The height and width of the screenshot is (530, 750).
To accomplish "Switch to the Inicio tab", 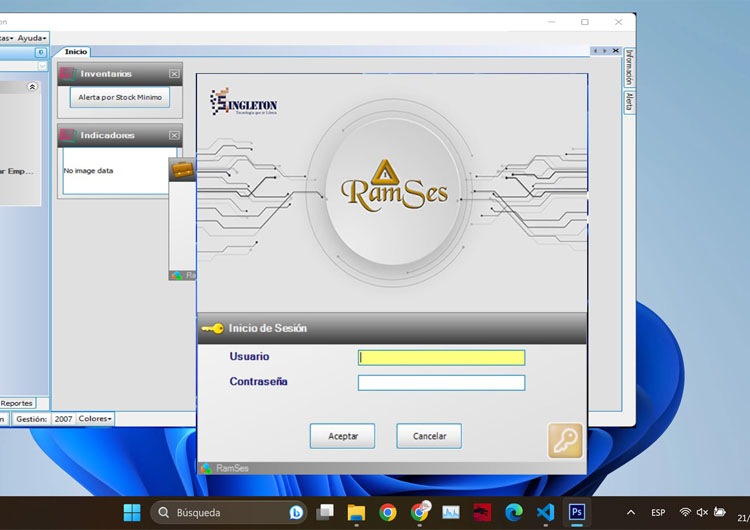I will tap(77, 51).
